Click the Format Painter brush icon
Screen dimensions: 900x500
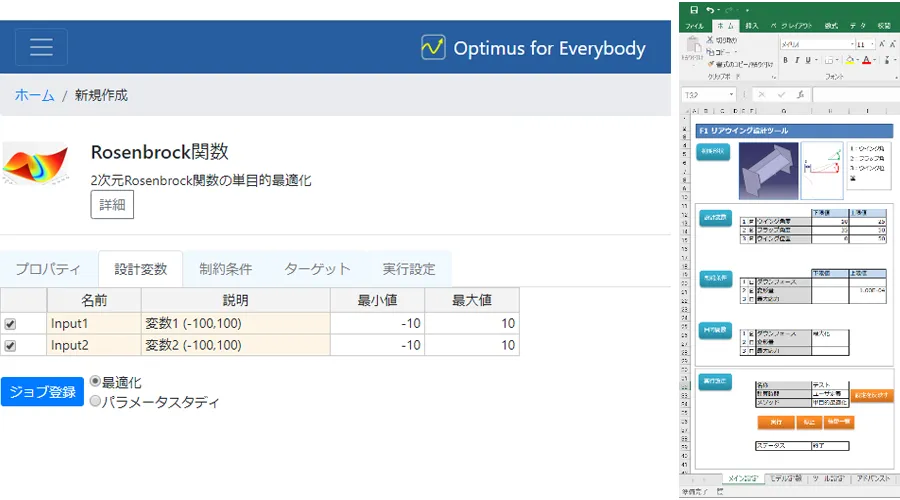pos(711,64)
